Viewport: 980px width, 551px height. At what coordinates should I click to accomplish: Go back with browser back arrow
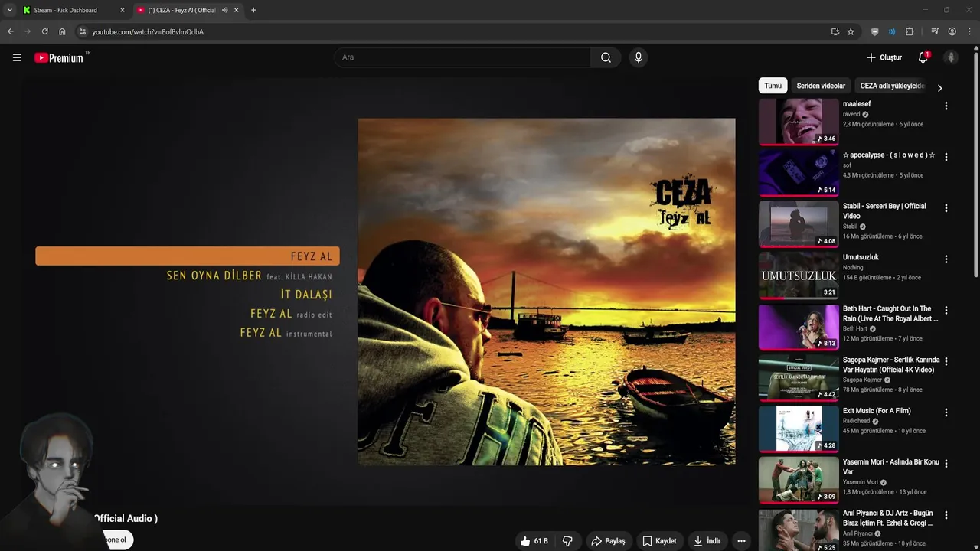pyautogui.click(x=10, y=31)
